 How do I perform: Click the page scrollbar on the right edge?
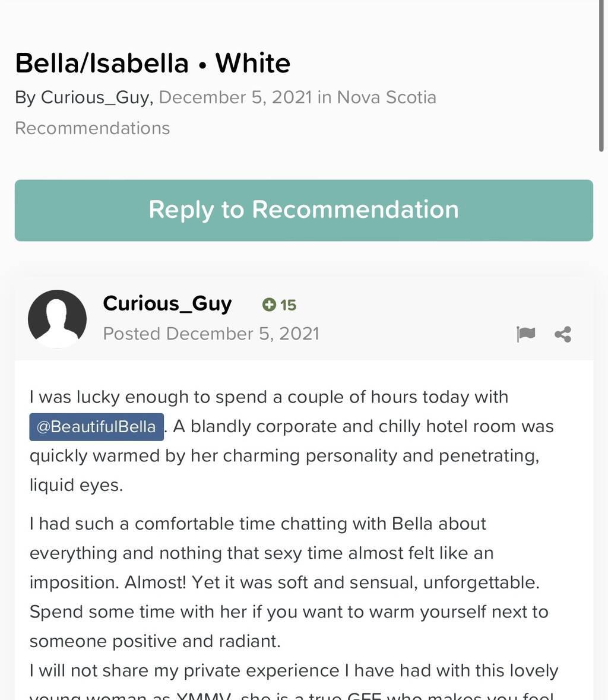(601, 77)
